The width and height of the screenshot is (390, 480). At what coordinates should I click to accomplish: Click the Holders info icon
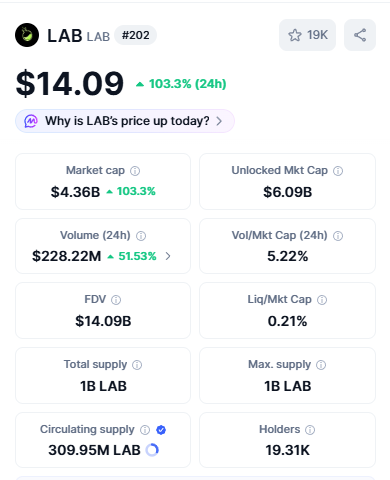(x=310, y=430)
